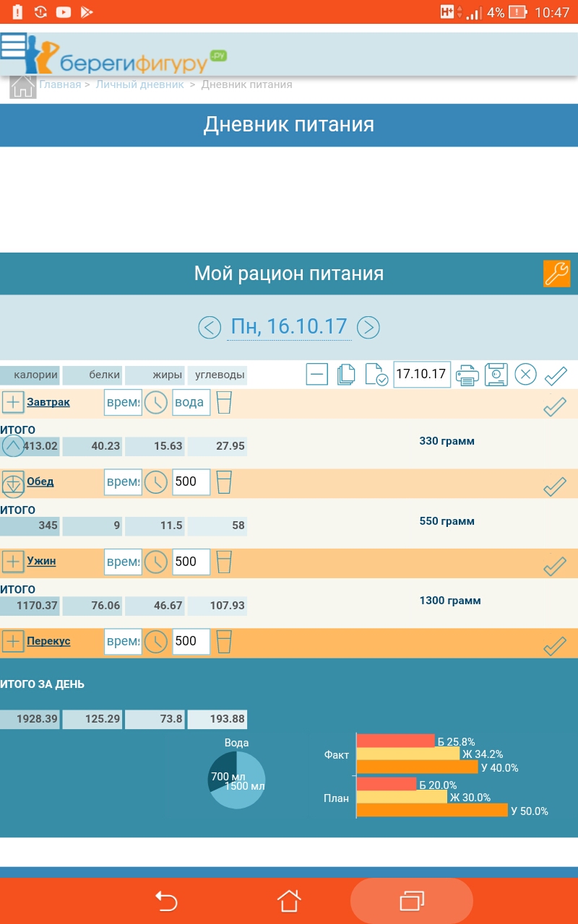The height and width of the screenshot is (924, 578).
Task: Toggle the checkmark for Завтрак
Action: pyautogui.click(x=554, y=406)
